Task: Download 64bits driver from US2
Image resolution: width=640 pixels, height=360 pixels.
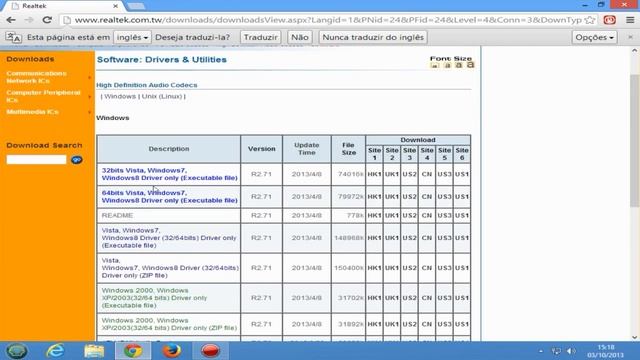Action: point(409,197)
